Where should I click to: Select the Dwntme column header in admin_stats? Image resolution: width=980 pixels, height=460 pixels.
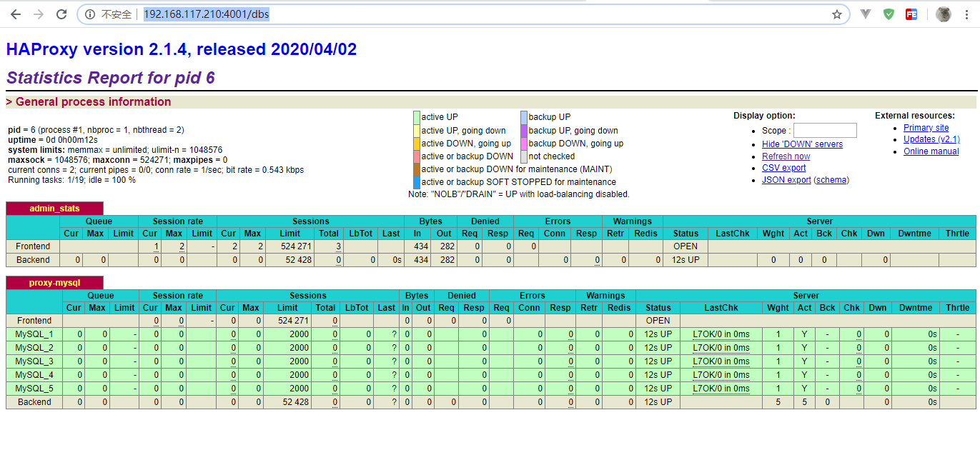pos(915,234)
